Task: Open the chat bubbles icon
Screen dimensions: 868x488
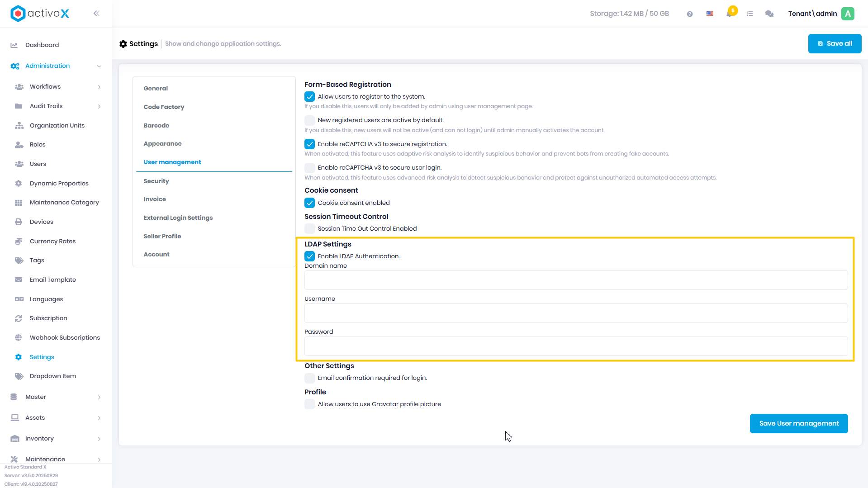Action: 769,14
